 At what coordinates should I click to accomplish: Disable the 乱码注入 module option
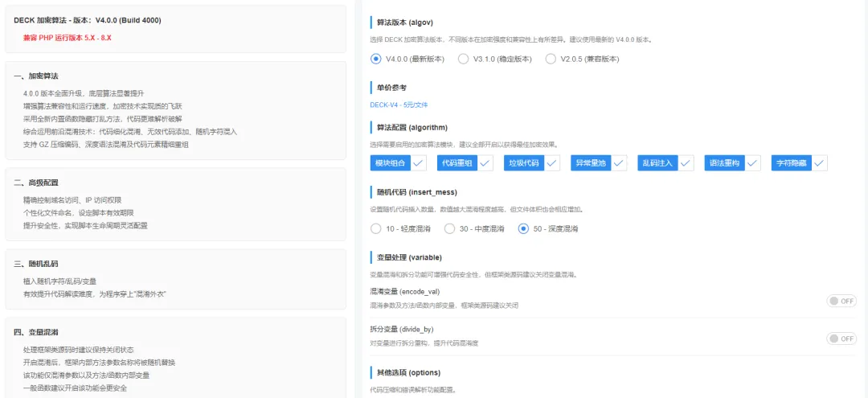tap(665, 162)
